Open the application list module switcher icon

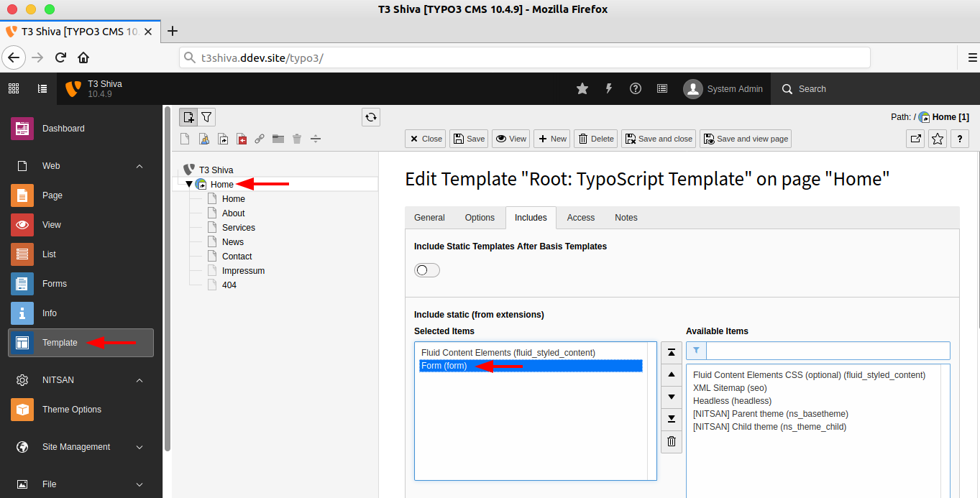[13, 88]
